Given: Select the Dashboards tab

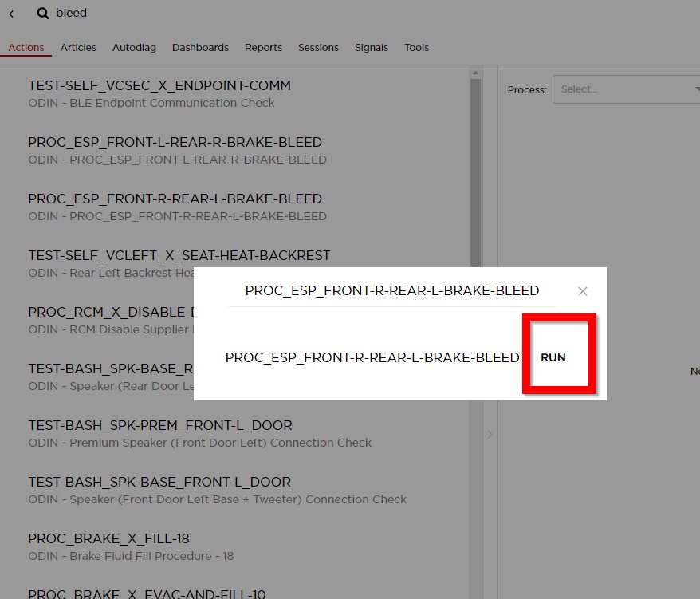Looking at the screenshot, I should pyautogui.click(x=200, y=47).
